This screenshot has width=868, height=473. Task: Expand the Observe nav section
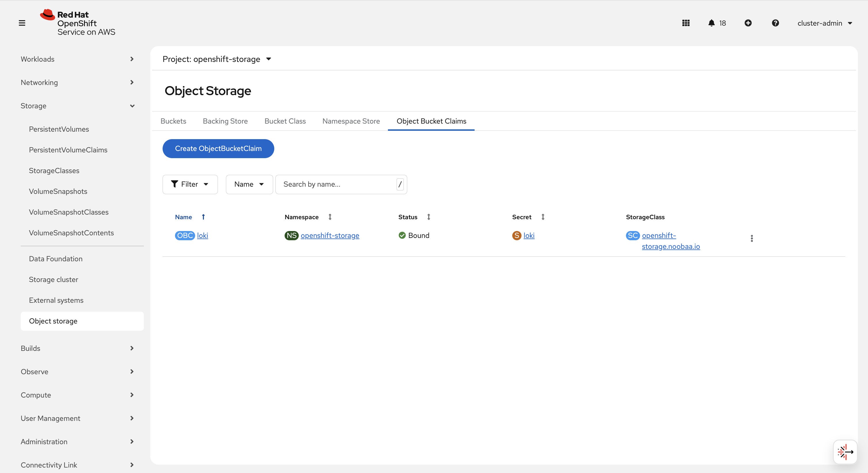pos(77,371)
